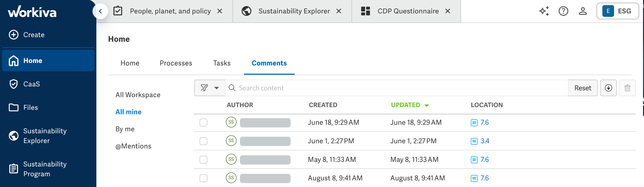Open location 7.6 in May 8 row
Image resolution: width=644 pixels, height=187 pixels.
[484, 159]
